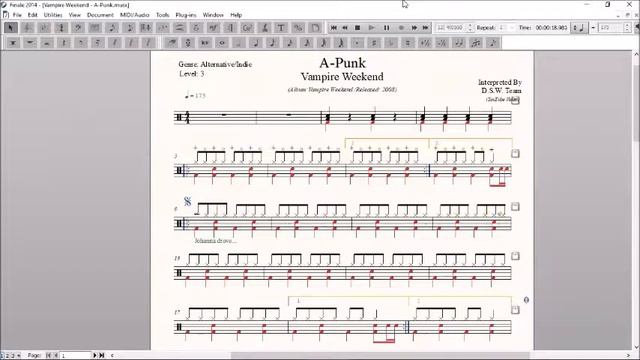Open the File menu
The height and width of the screenshot is (360, 640).
(17, 15)
